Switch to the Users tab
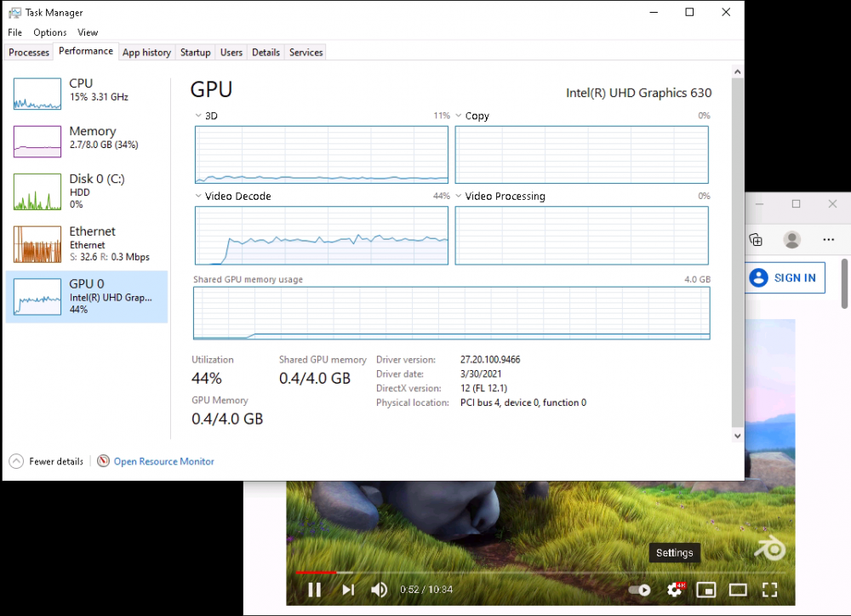851x616 pixels. pos(231,52)
